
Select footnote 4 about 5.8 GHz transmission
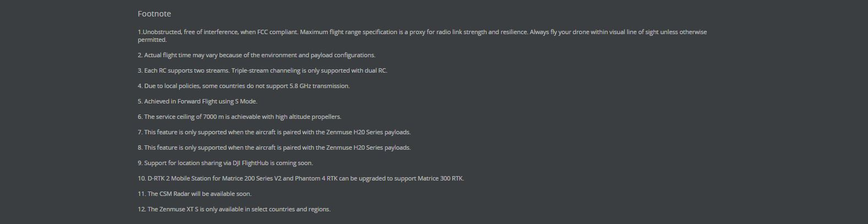pyautogui.click(x=244, y=86)
